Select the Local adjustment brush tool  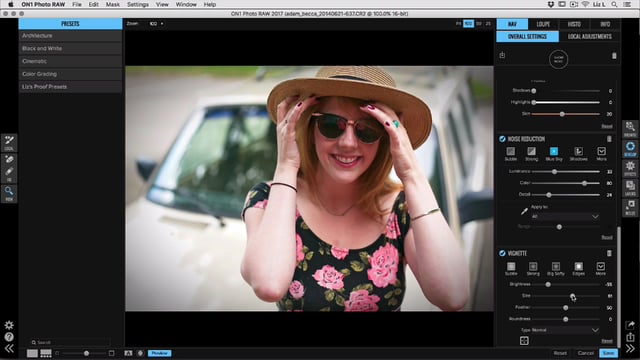click(x=9, y=142)
